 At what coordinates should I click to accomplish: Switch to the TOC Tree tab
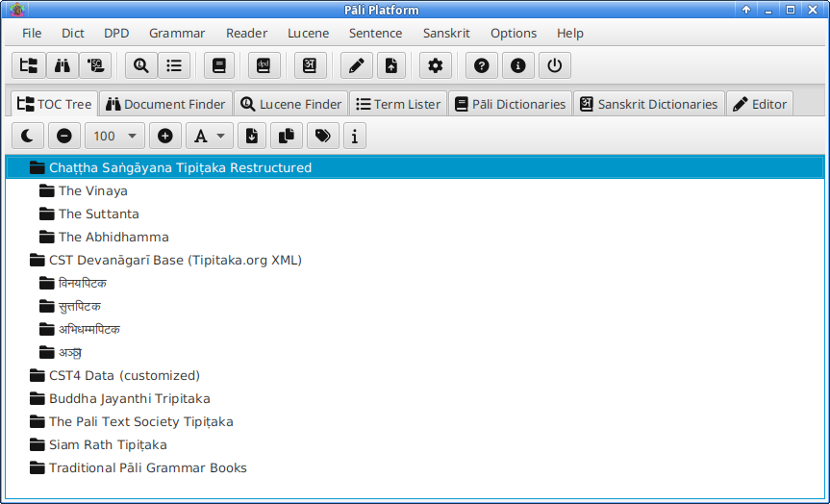(55, 104)
